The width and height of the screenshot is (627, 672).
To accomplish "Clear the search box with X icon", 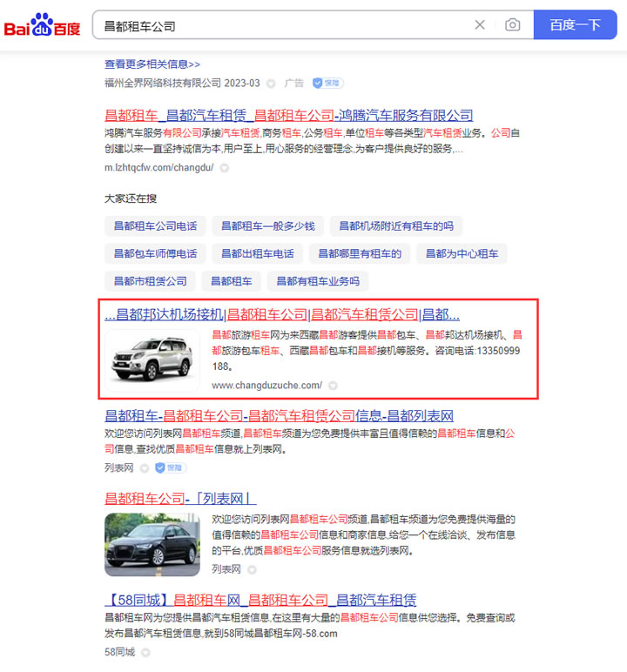I will 480,25.
